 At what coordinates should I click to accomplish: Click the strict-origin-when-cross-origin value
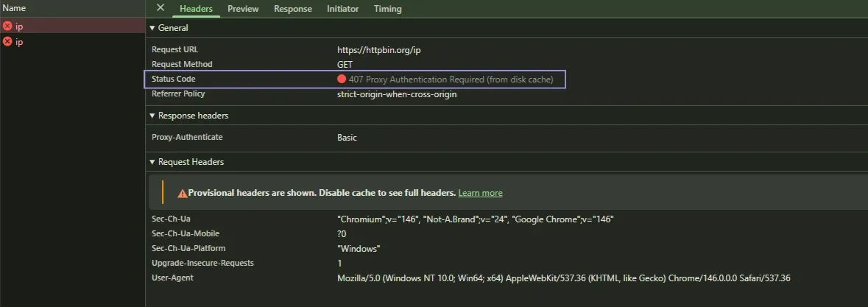[397, 94]
